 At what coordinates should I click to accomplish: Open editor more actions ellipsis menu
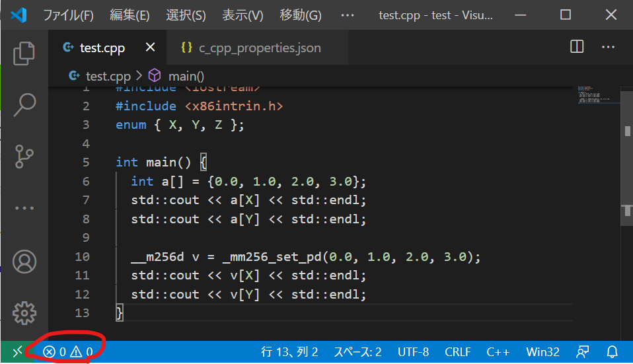coord(608,47)
